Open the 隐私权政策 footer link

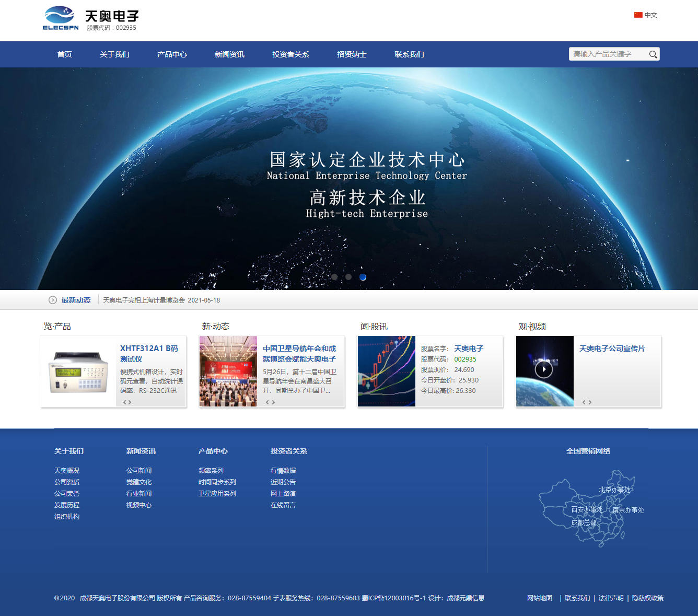(x=648, y=598)
